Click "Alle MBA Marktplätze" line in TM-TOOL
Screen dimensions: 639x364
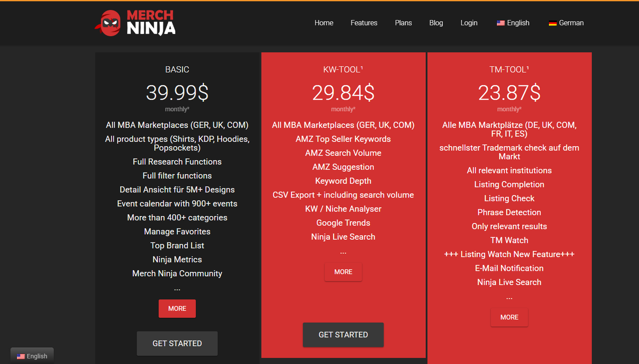[509, 130]
